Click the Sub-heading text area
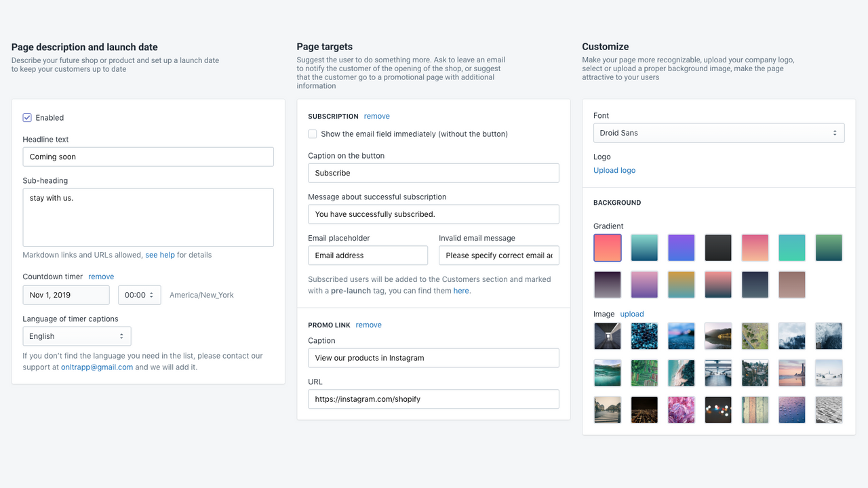 tap(148, 218)
